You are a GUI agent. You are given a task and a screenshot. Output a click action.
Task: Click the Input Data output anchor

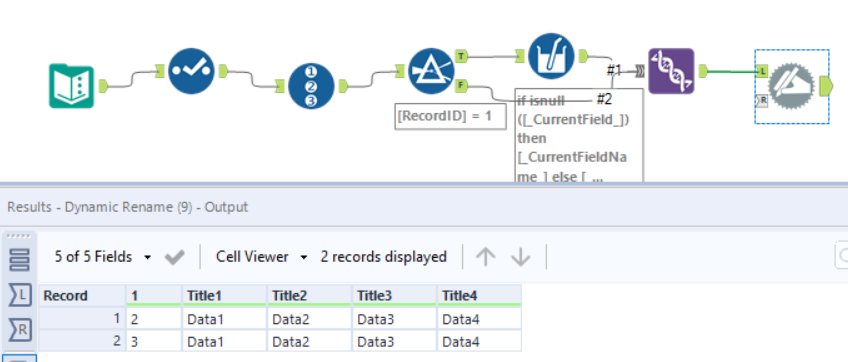[x=104, y=86]
